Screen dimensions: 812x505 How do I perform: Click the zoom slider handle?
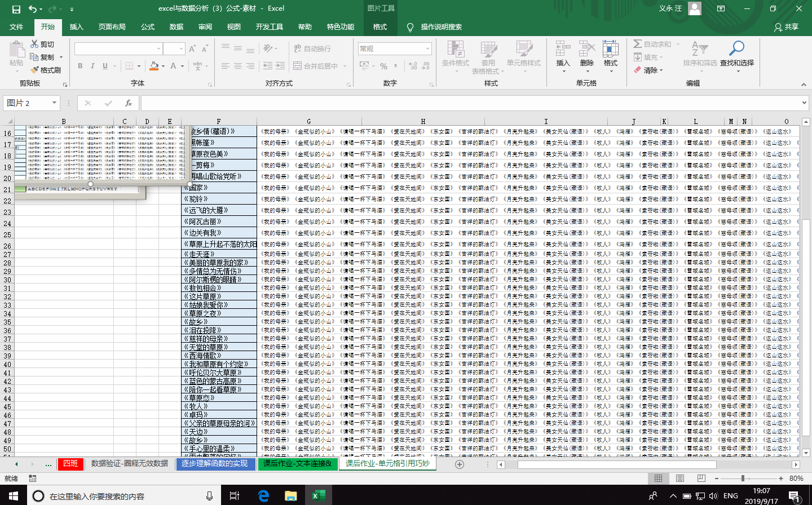pyautogui.click(x=743, y=478)
